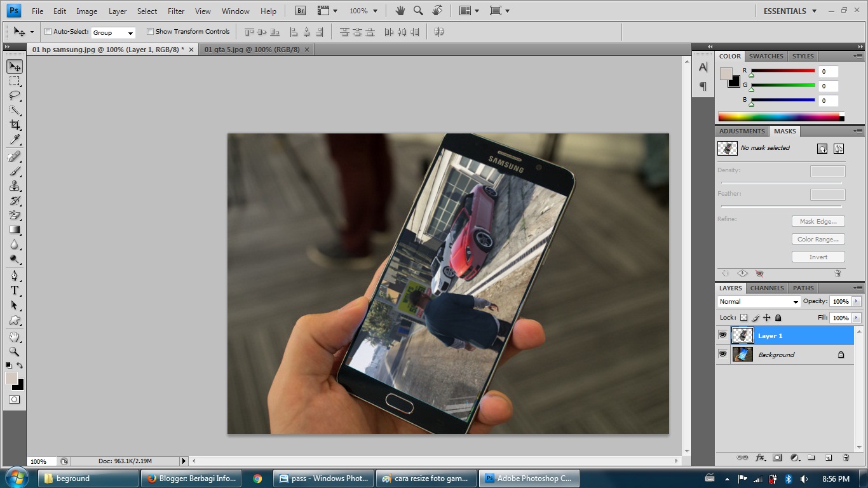Switch to the Swatches tab
868x488 pixels.
tap(766, 56)
